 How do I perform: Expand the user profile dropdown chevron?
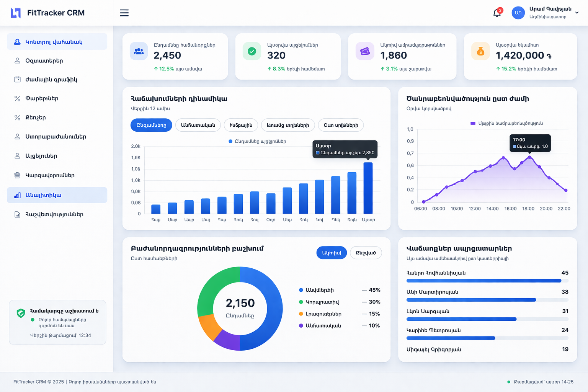point(577,13)
